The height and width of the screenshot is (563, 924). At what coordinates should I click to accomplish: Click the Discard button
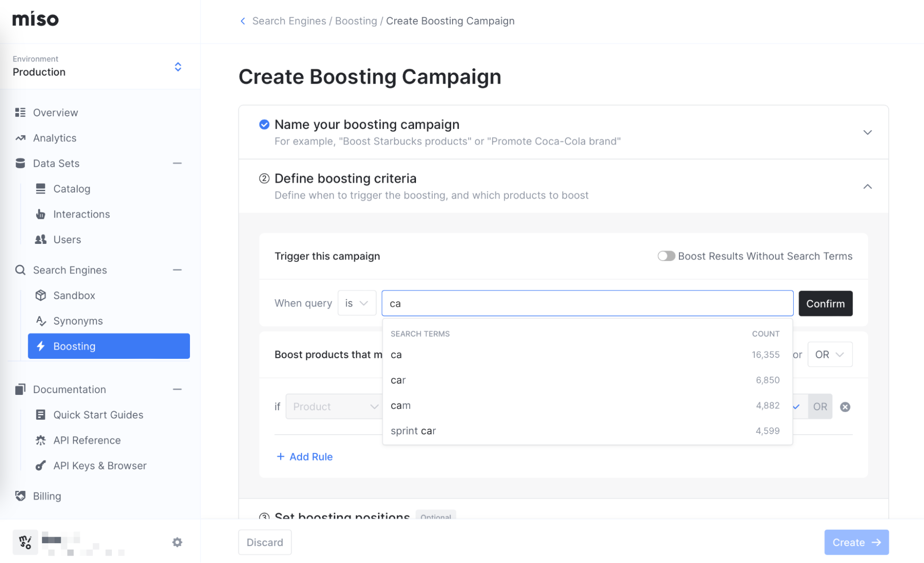[264, 542]
